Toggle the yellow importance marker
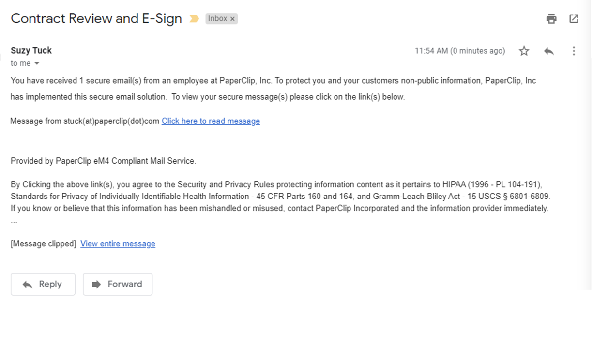 (x=194, y=19)
